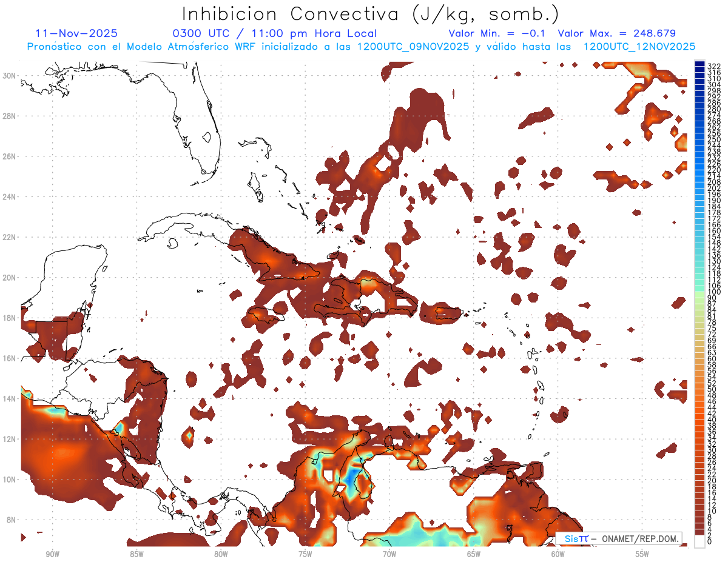Viewport: 728px width, 562px height.
Task: Click the '26N' latitude label
Action: coord(9,156)
